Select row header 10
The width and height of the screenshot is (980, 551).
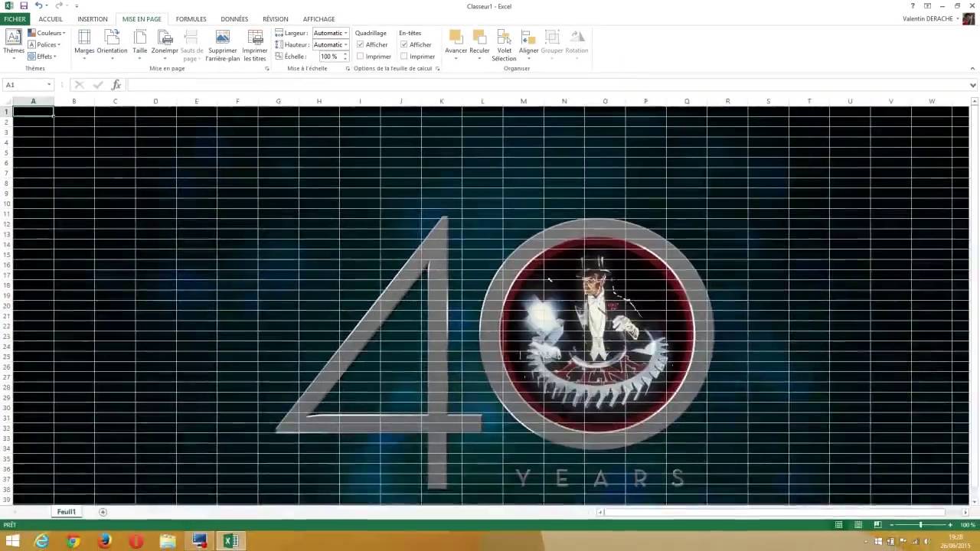click(6, 204)
